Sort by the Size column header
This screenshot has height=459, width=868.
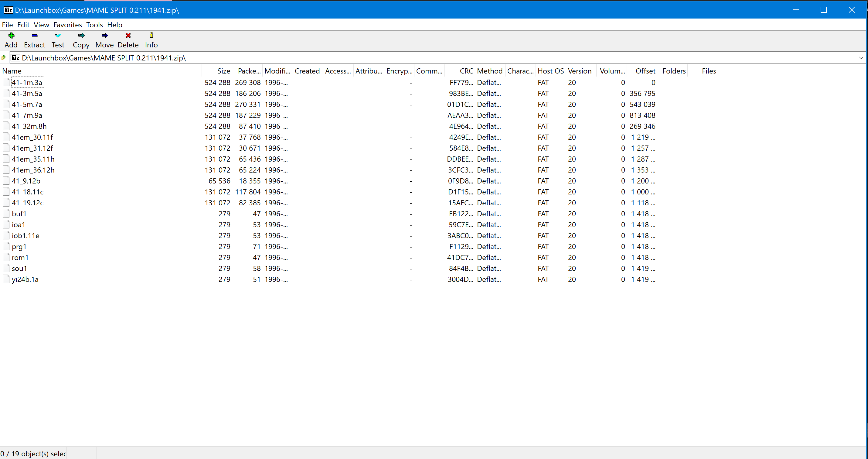pos(217,71)
